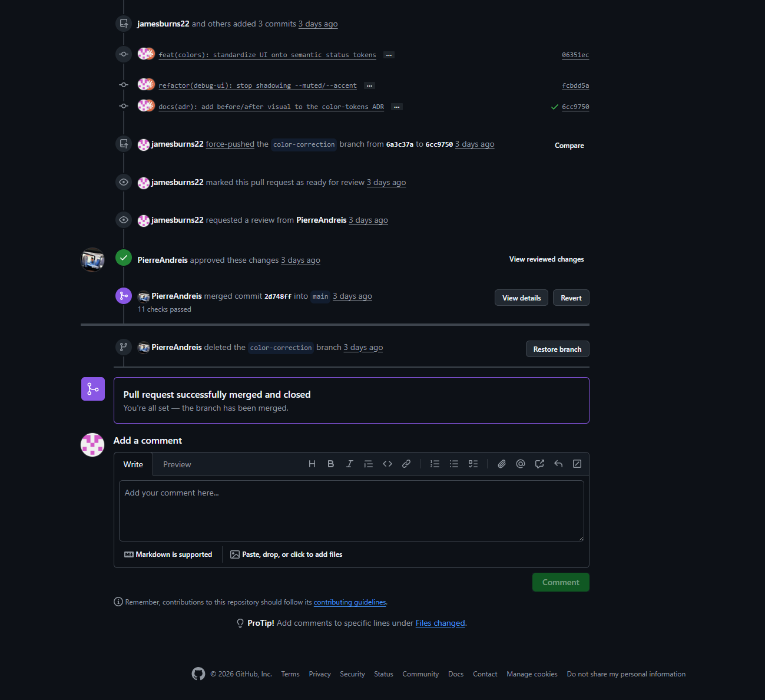
Task: Click the Comment submit button
Action: click(x=561, y=582)
